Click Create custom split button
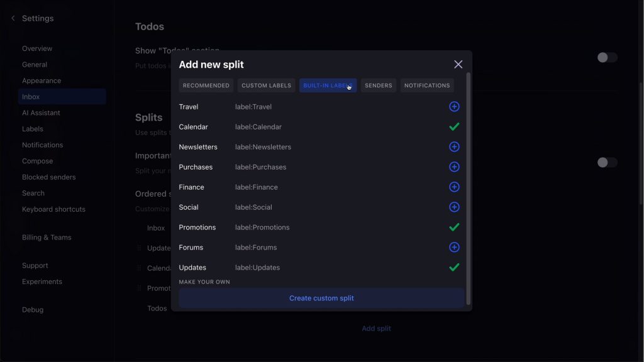 (x=321, y=299)
